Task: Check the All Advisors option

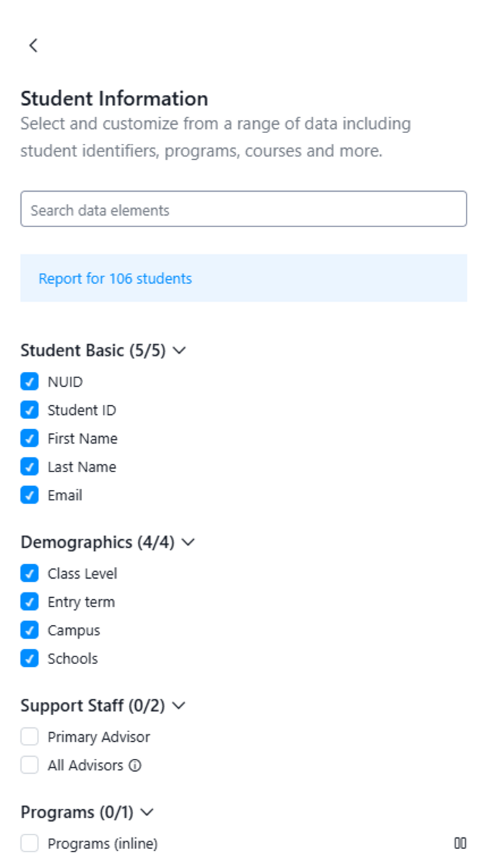Action: pos(29,765)
